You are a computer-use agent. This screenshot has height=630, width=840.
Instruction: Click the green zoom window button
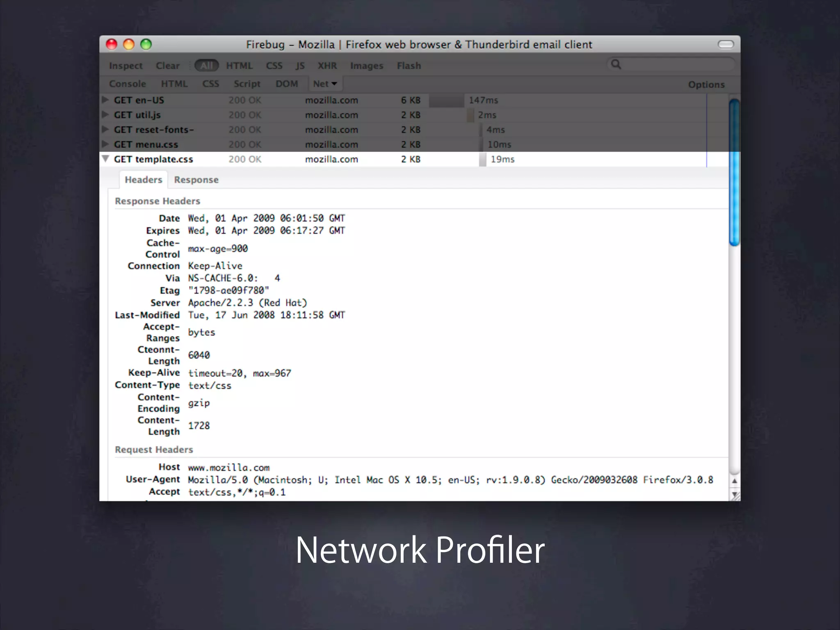[x=146, y=44]
